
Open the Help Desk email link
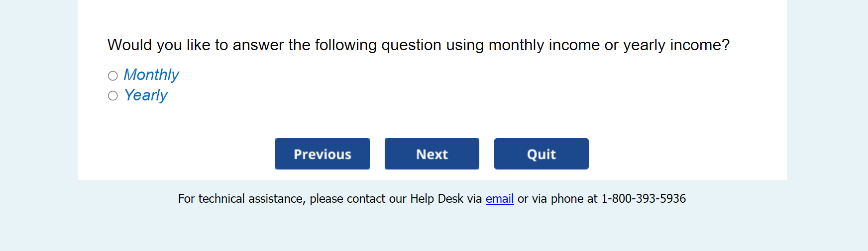coord(499,199)
